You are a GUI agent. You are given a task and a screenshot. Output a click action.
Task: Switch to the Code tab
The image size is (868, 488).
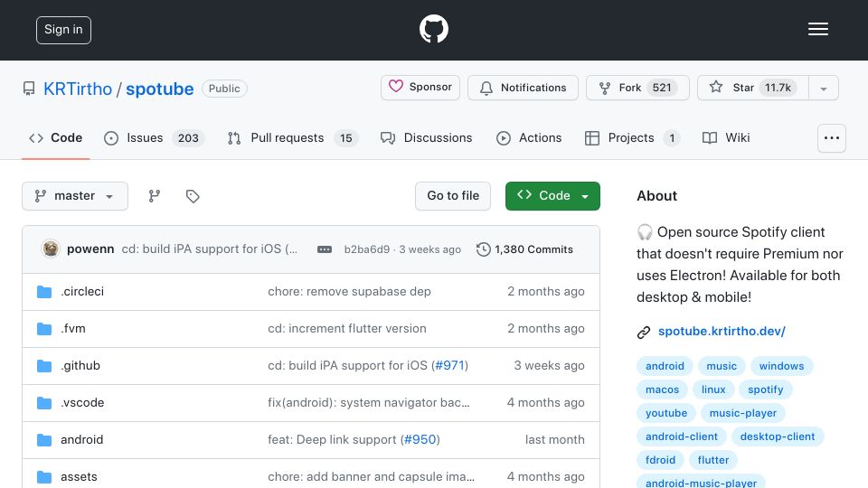pyautogui.click(x=55, y=137)
